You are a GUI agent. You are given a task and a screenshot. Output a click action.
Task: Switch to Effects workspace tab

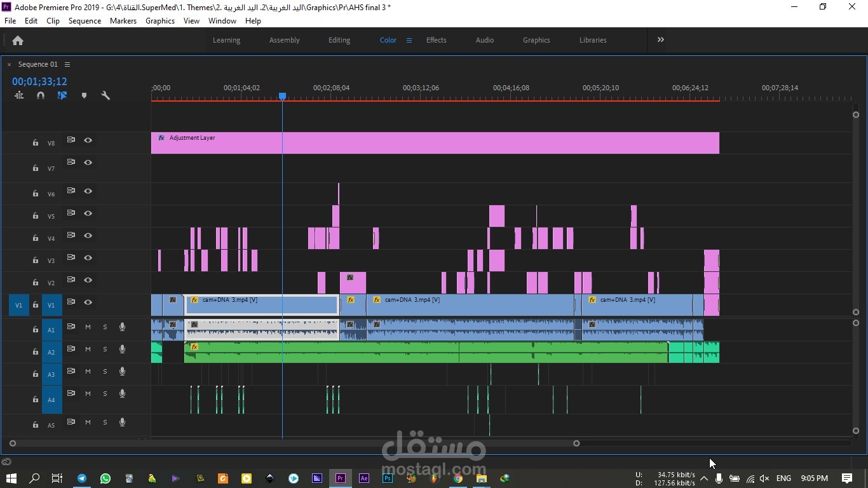pos(437,40)
